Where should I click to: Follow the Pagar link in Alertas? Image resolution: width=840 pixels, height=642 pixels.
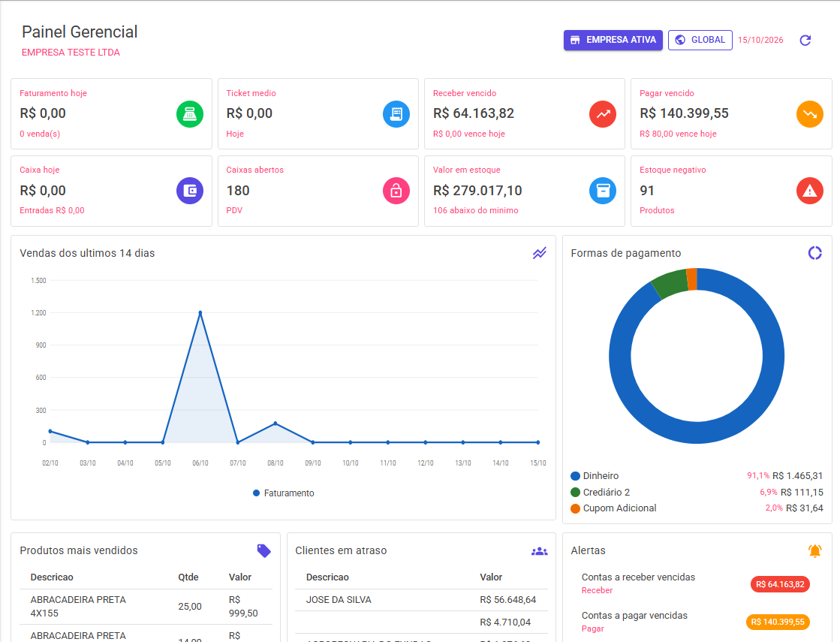point(592,628)
